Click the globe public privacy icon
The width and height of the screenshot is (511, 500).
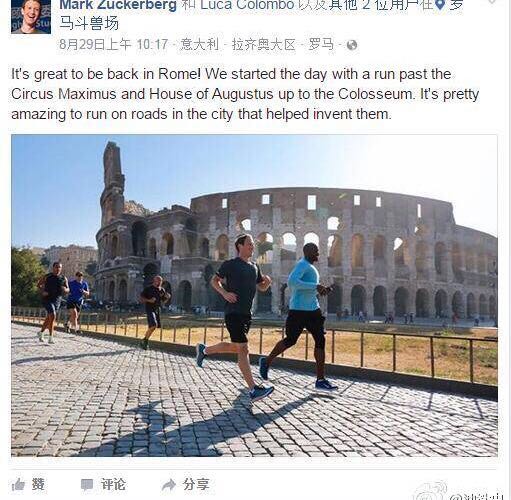(352, 45)
